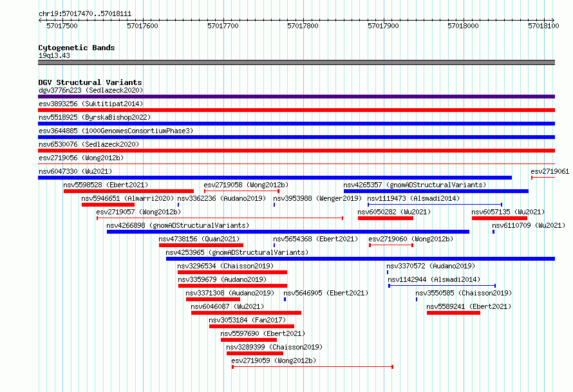This screenshot has height=392, width=573.
Task: Open the esv2719057 (Wong2012b) label
Action: (138, 212)
